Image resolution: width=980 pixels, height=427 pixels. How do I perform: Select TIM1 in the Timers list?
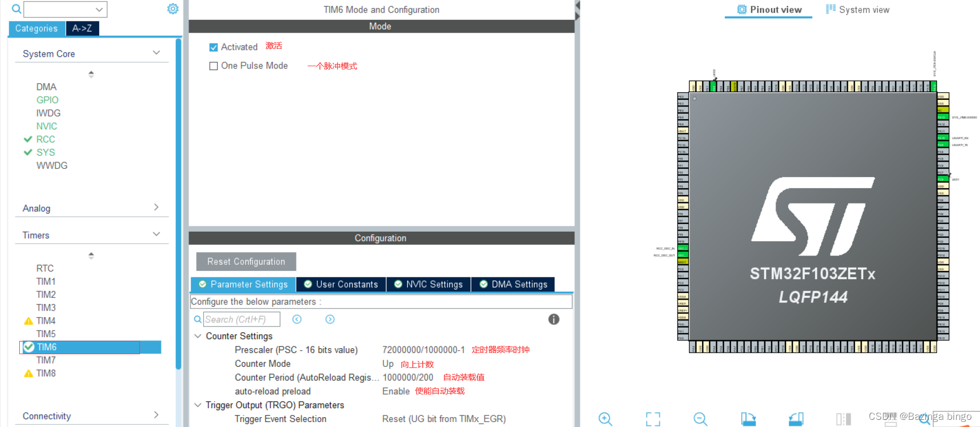[x=46, y=281]
